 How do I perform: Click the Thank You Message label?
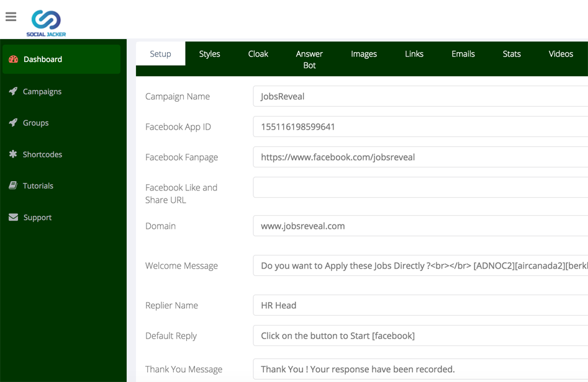pyautogui.click(x=184, y=369)
